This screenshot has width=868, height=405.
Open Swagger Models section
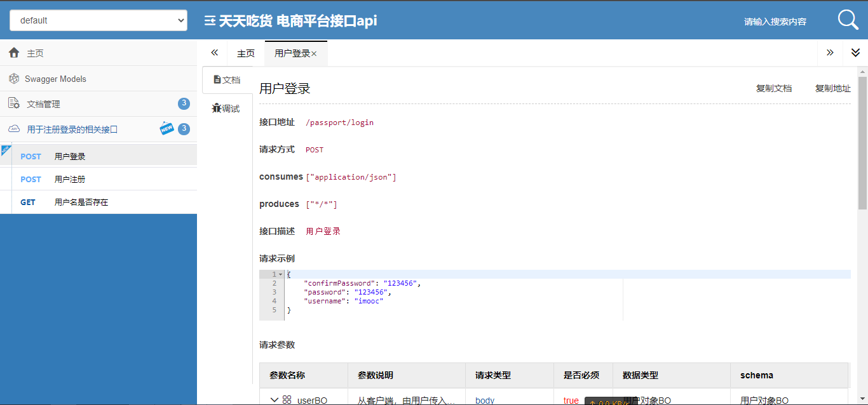(x=98, y=79)
